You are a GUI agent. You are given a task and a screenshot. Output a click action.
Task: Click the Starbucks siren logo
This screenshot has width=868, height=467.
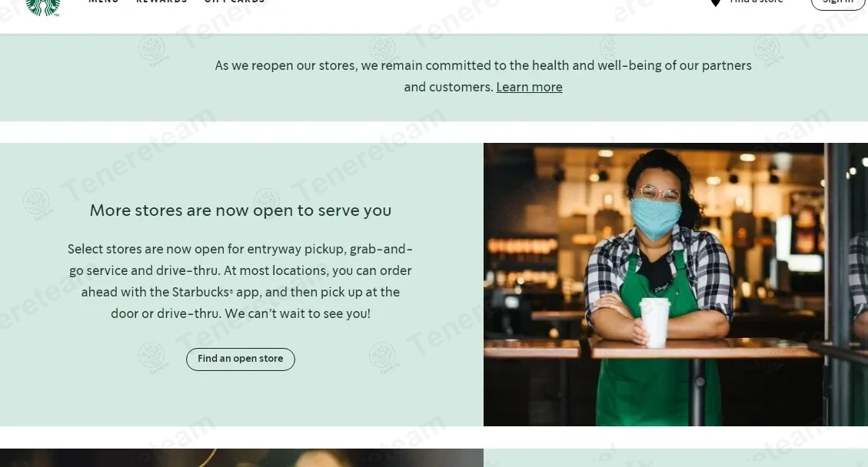(x=42, y=7)
